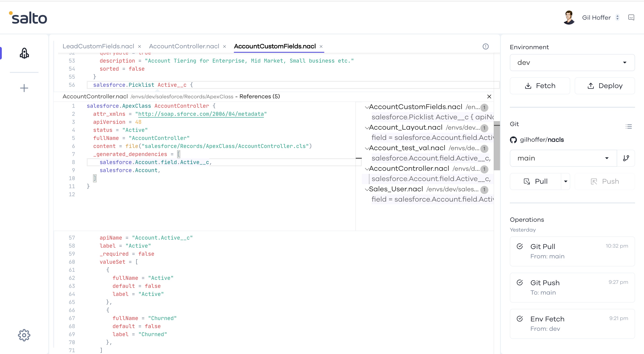644x354 pixels.
Task: Click the editor info alert icon
Action: pyautogui.click(x=485, y=46)
